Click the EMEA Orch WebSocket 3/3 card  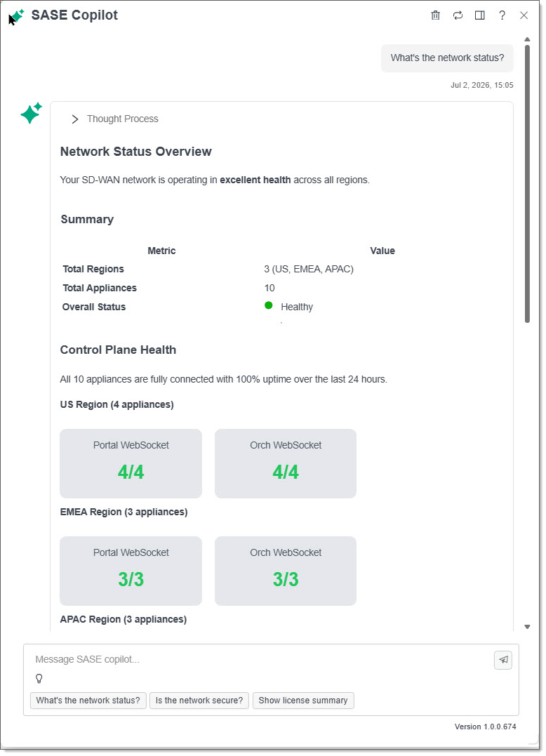tap(286, 571)
